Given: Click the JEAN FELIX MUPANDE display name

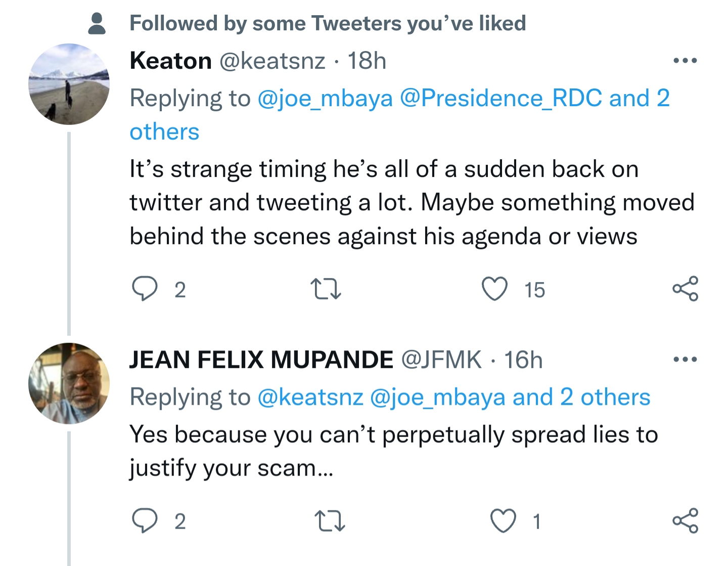Looking at the screenshot, I should pyautogui.click(x=261, y=360).
